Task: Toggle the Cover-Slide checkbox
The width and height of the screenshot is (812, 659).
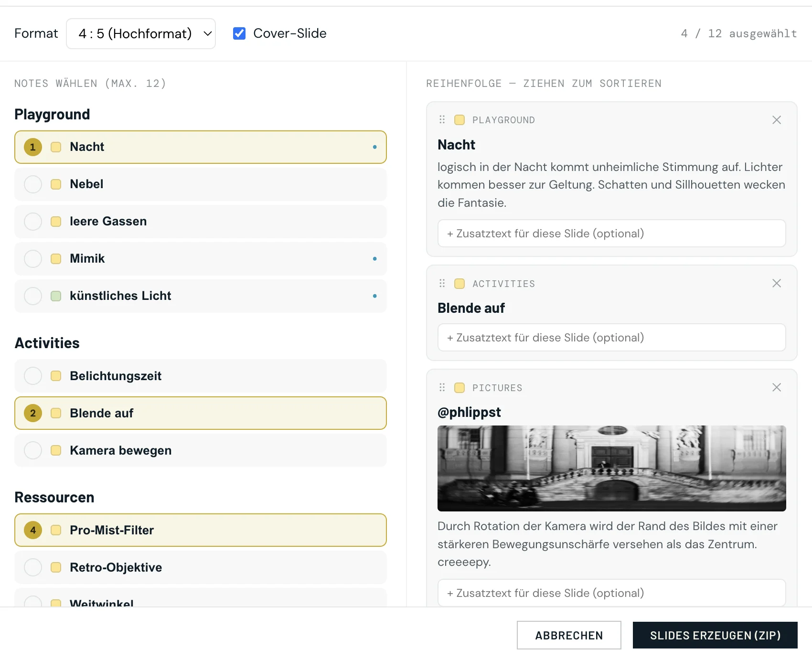Action: [x=239, y=33]
